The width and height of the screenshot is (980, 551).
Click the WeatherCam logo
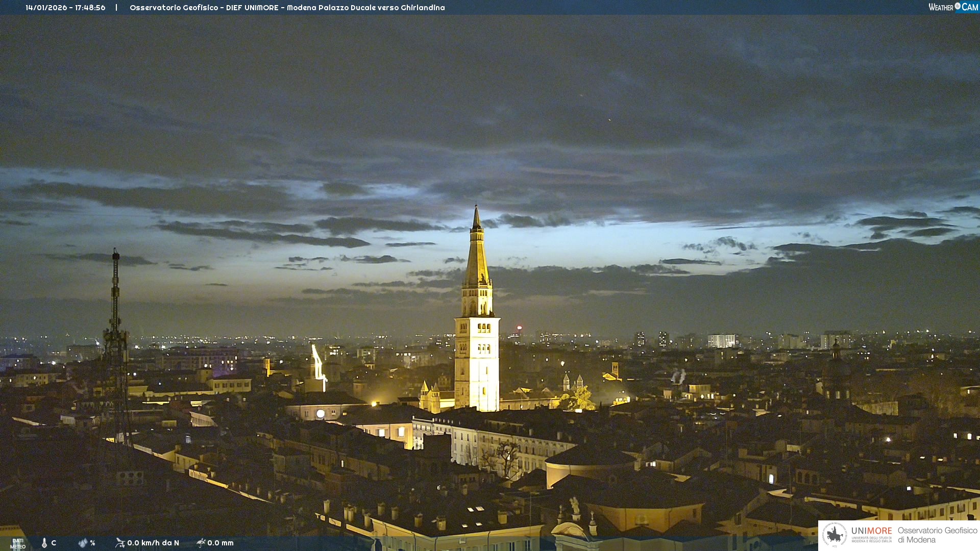pyautogui.click(x=953, y=7)
